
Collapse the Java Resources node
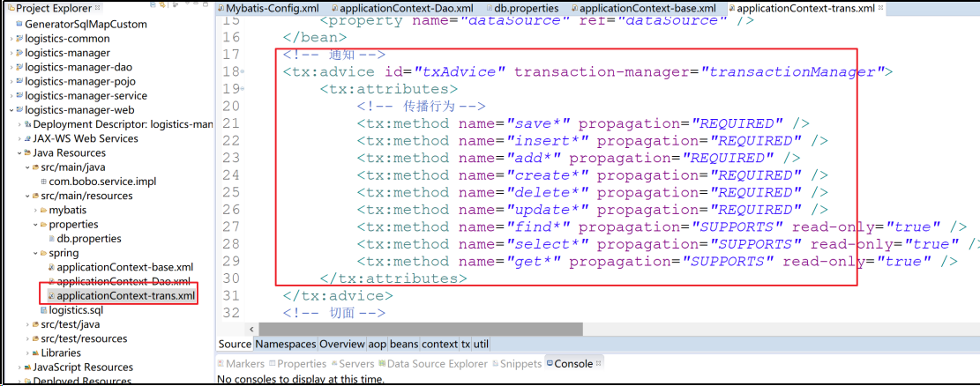point(19,153)
